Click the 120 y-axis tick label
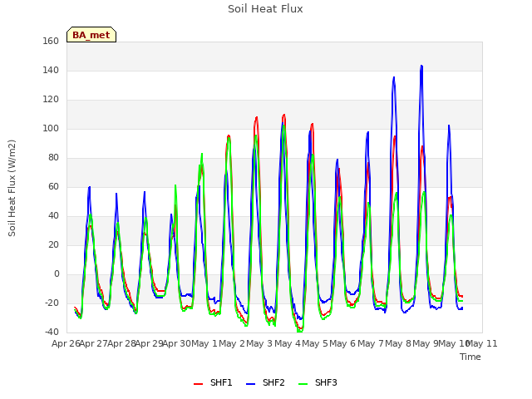This screenshot has width=532, height=399. (x=51, y=100)
